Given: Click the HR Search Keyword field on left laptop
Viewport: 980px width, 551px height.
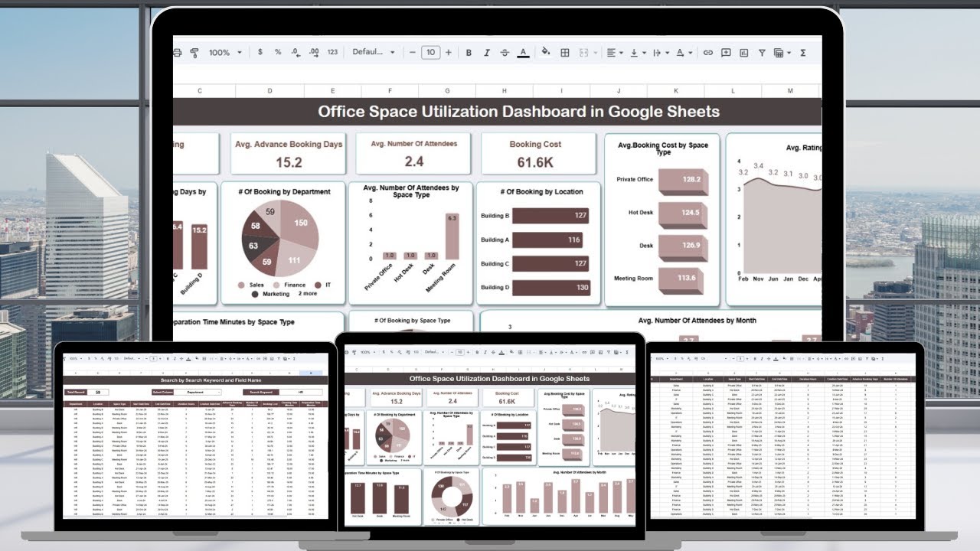Looking at the screenshot, I should click(x=301, y=392).
